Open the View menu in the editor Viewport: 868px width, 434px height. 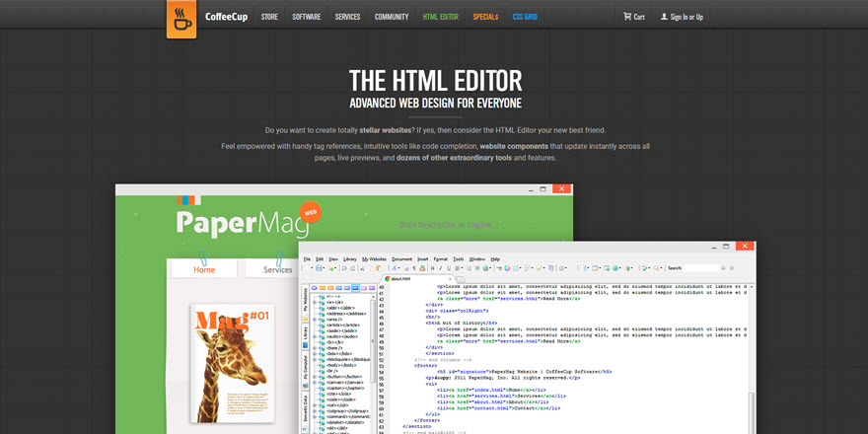(x=333, y=259)
